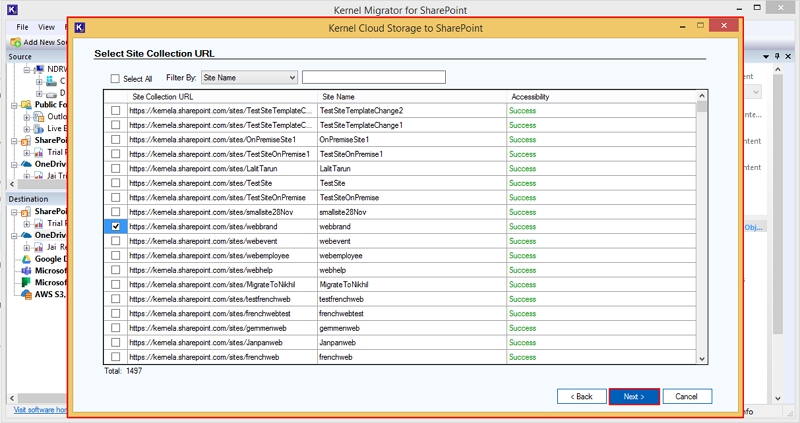Image resolution: width=800 pixels, height=423 pixels.
Task: Click the main window right scrollbar down arrow
Action: (x=778, y=399)
